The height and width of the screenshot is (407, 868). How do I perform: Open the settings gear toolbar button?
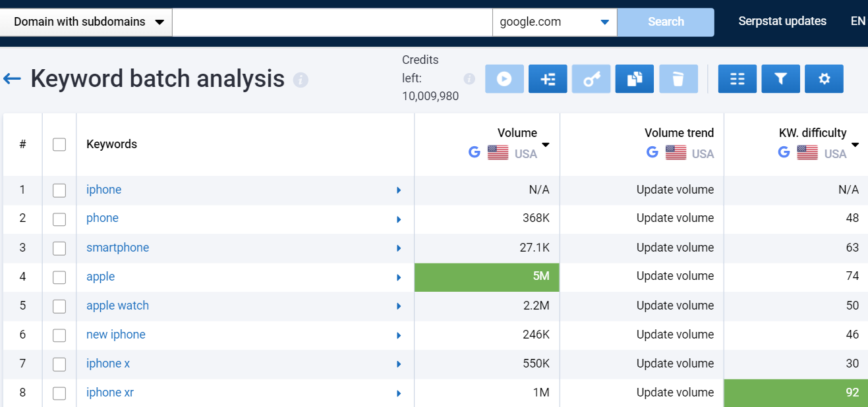coord(825,79)
